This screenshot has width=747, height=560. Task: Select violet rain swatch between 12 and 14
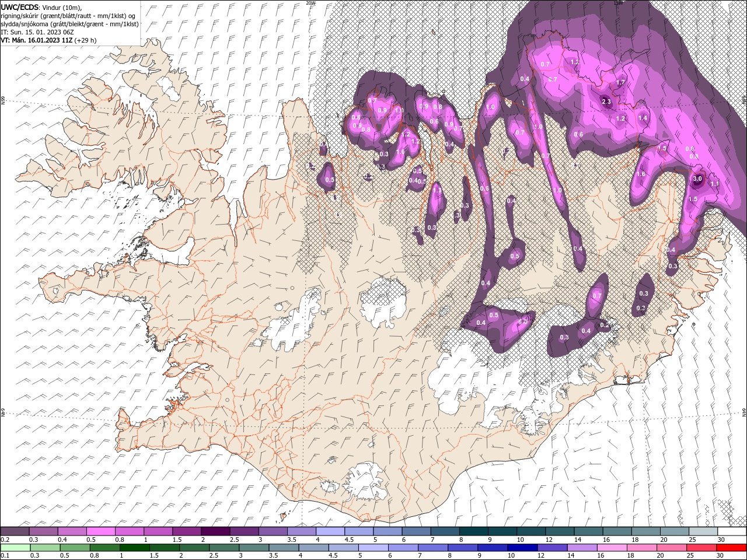552,548
